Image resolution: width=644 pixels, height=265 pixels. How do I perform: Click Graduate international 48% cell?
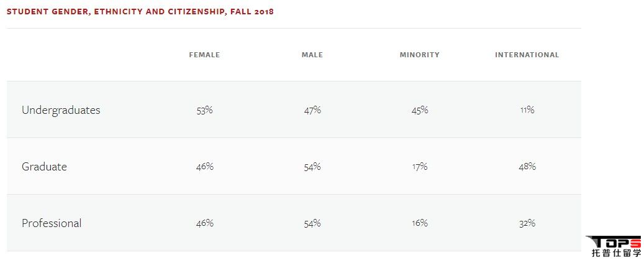(x=527, y=166)
